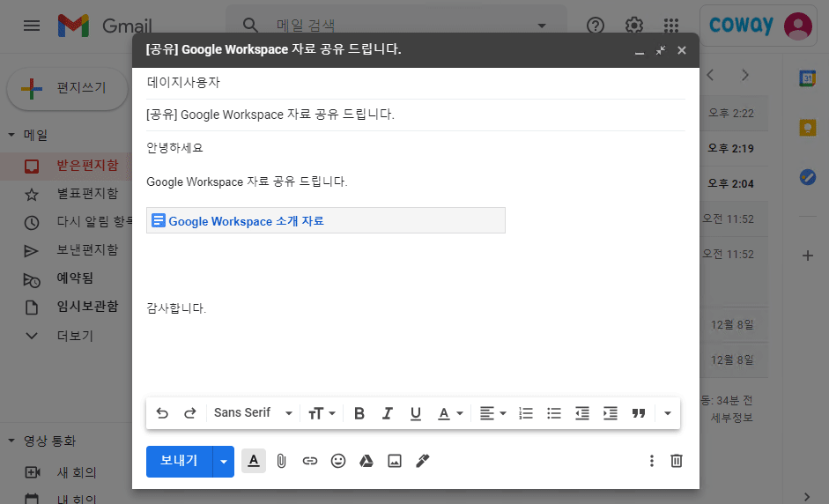Image resolution: width=829 pixels, height=504 pixels.
Task: Open the text alignment dropdown
Action: coord(492,413)
